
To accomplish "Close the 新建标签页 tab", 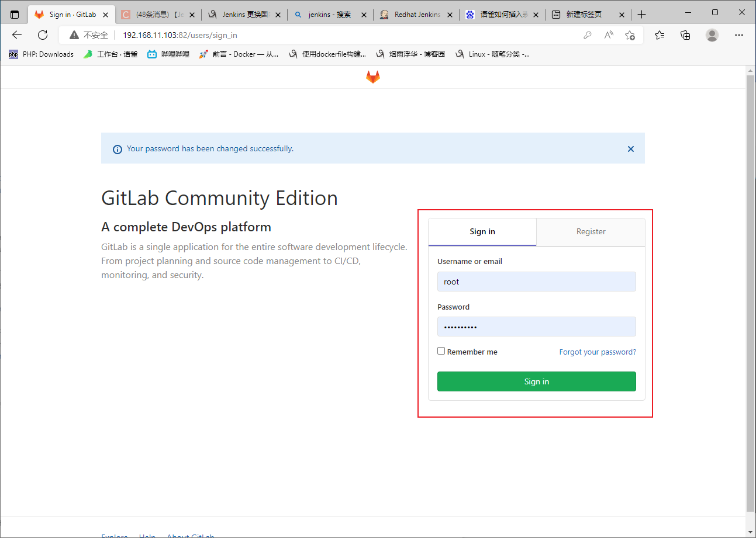I will point(622,15).
